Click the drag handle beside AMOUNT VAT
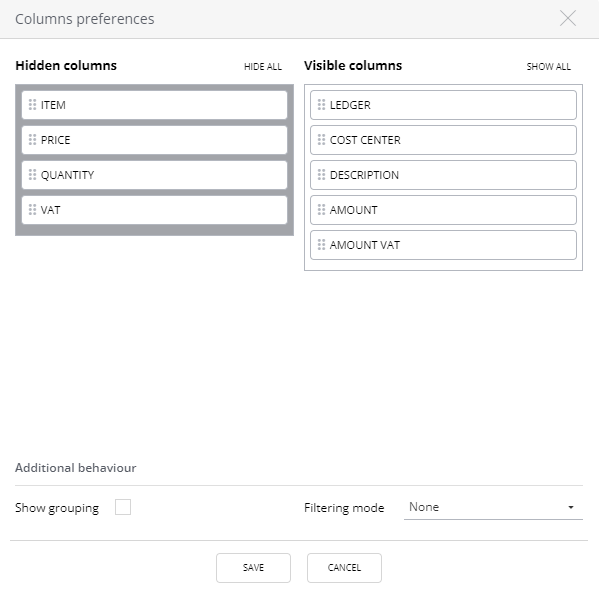Viewport: 599px width, 596px height. (x=321, y=245)
